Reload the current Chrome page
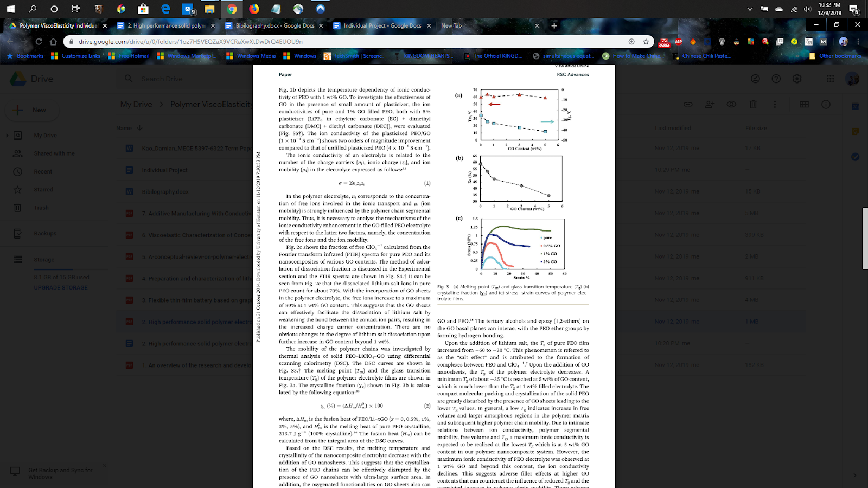 [39, 41]
